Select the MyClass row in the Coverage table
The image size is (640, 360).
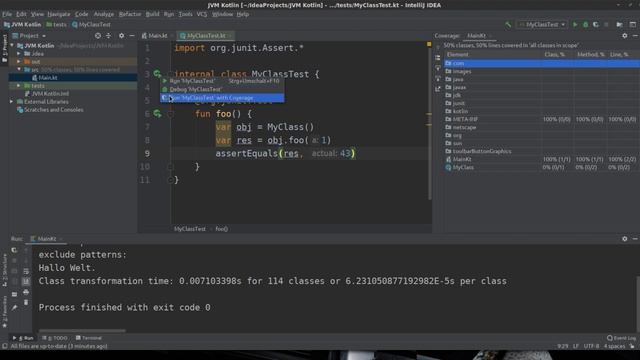[x=542, y=167]
